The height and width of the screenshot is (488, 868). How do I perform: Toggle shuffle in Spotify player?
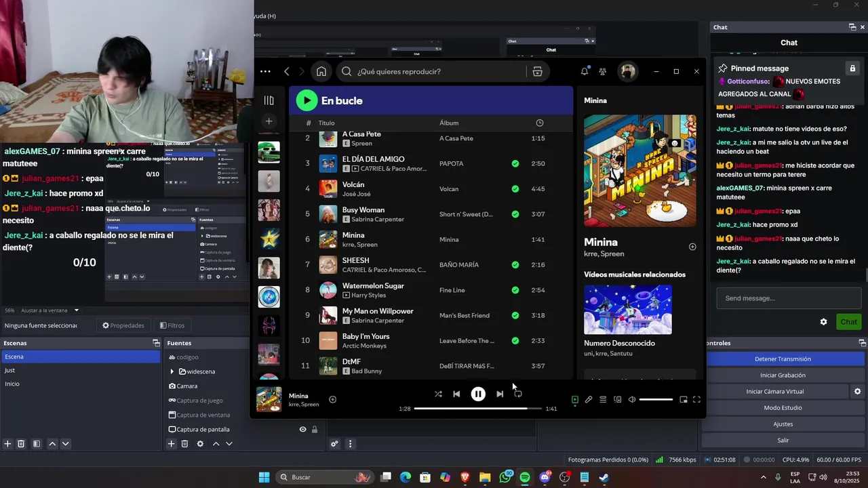point(438,394)
